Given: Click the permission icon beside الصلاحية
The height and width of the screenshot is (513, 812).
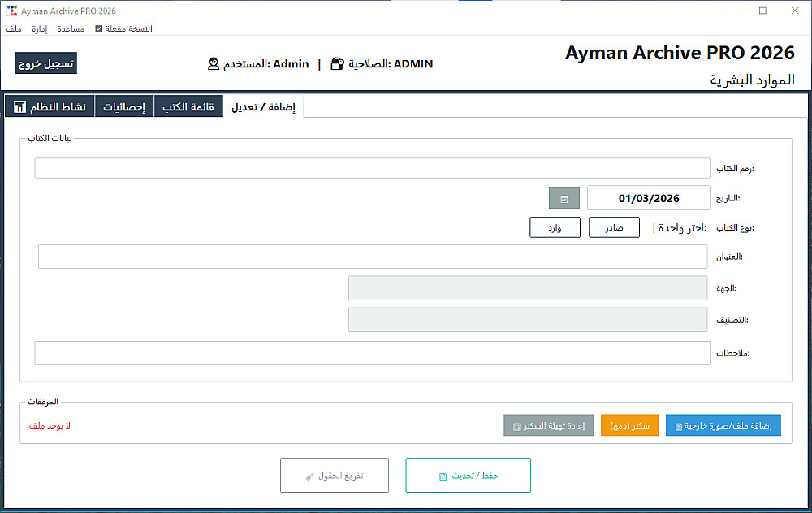Looking at the screenshot, I should (337, 64).
